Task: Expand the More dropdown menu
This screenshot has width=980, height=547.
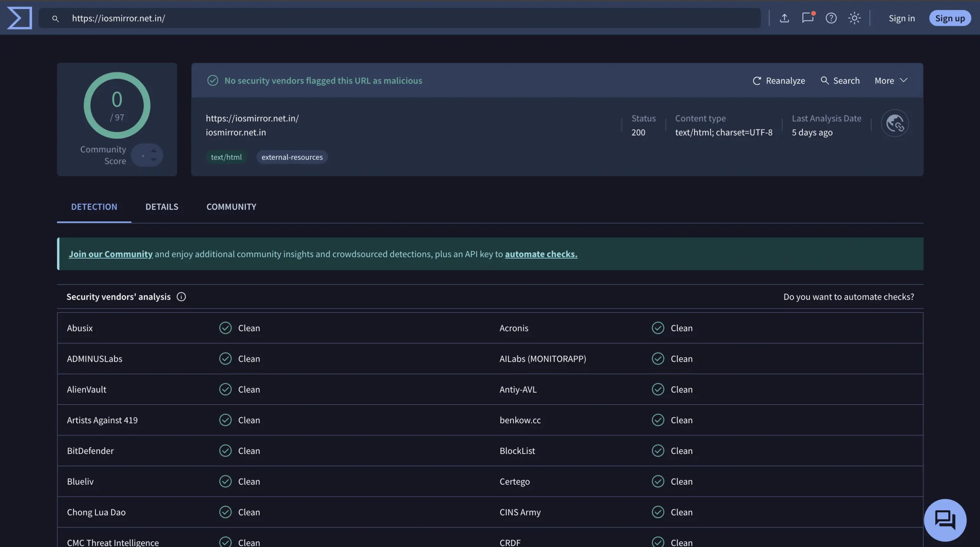Action: (x=891, y=81)
